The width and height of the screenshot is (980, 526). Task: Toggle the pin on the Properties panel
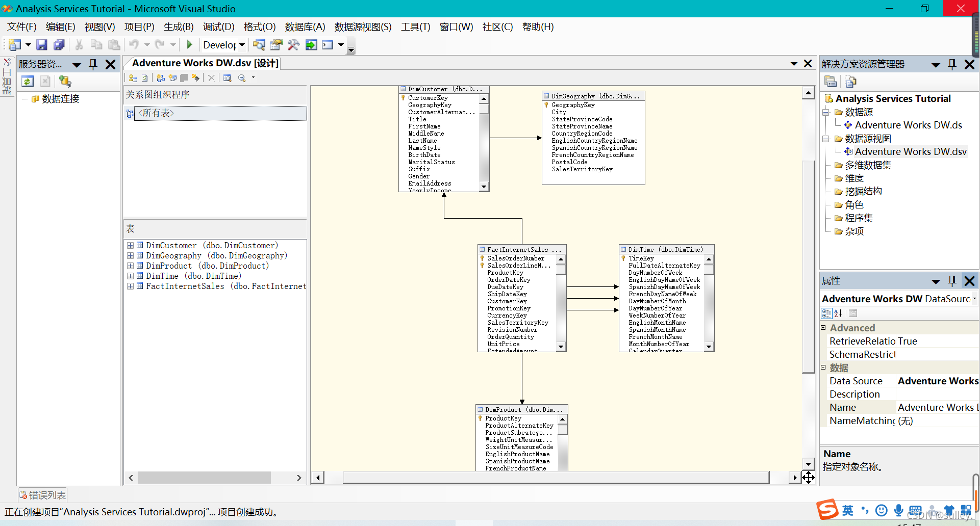pyautogui.click(x=952, y=281)
